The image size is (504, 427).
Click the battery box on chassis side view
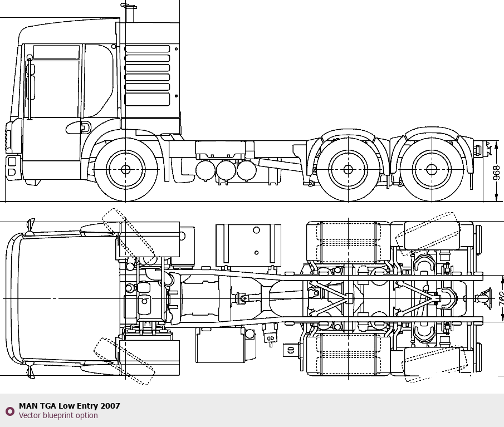[221, 150]
